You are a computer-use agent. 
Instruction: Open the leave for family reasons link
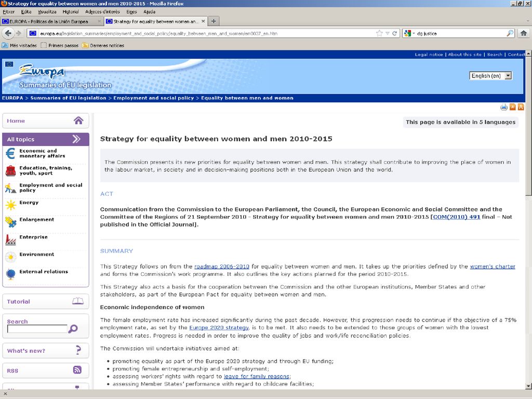[x=257, y=376]
